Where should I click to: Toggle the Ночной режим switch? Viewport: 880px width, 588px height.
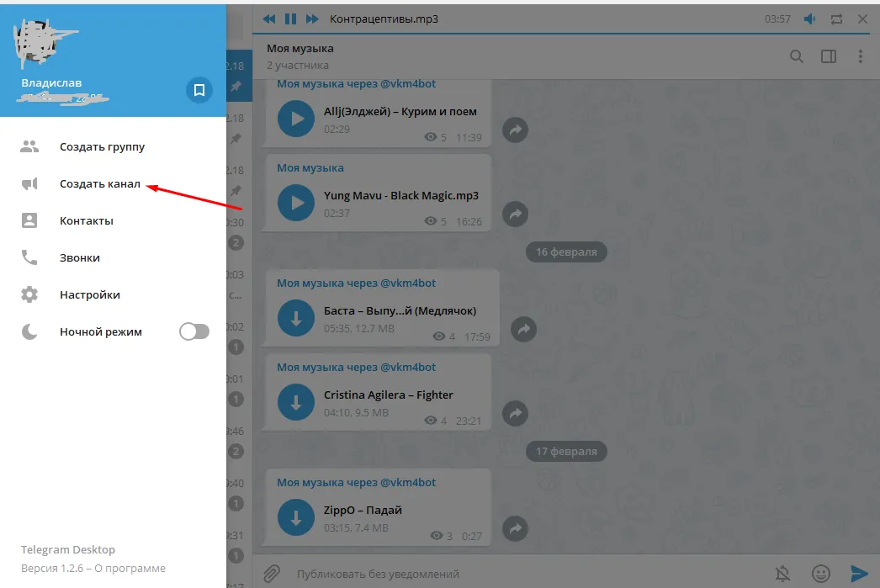pyautogui.click(x=194, y=331)
